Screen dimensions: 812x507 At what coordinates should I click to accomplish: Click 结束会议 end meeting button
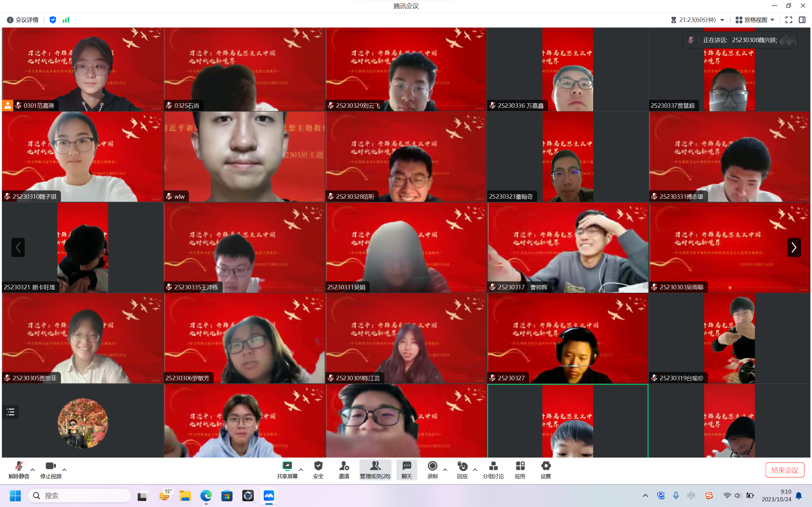784,470
